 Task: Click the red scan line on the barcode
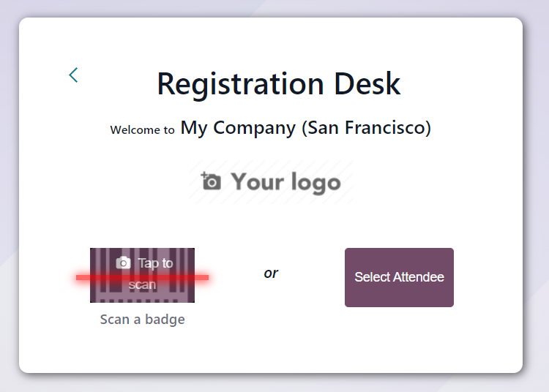142,277
